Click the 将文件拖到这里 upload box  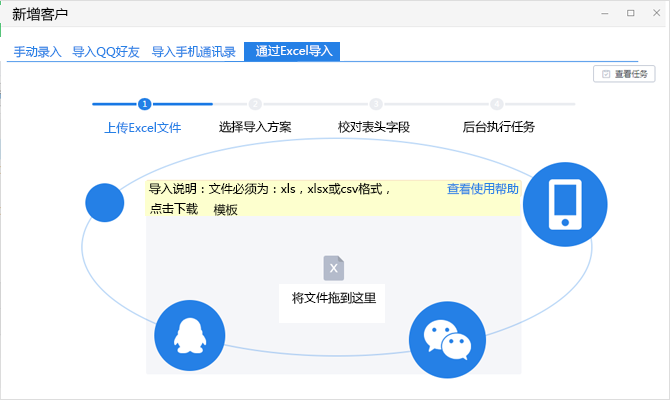pos(333,298)
